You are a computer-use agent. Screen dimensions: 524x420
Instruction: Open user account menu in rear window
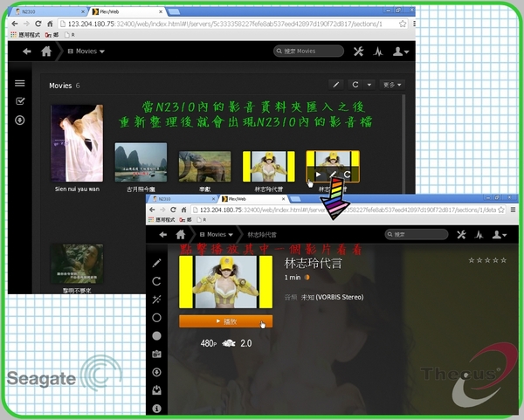[x=400, y=52]
